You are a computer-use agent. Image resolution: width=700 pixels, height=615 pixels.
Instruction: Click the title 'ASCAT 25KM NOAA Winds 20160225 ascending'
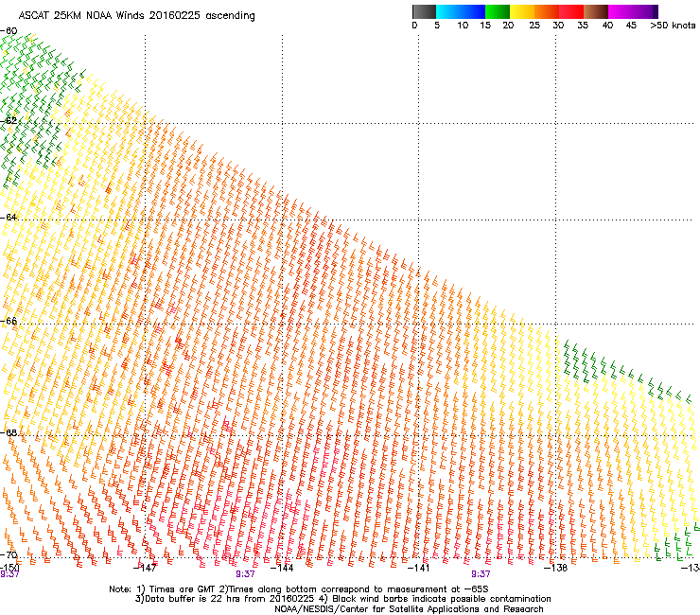click(x=136, y=16)
